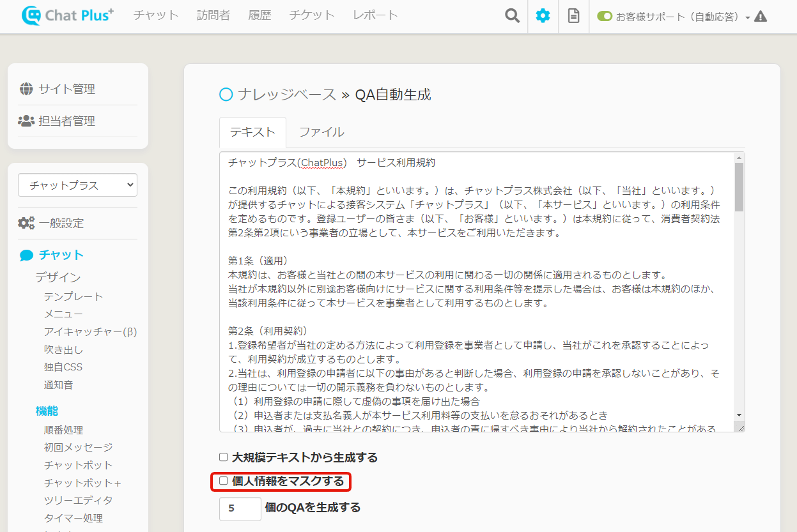Screen dimensions: 797x532
Task: Click the text area vertical scrollbar
Action: 739,186
